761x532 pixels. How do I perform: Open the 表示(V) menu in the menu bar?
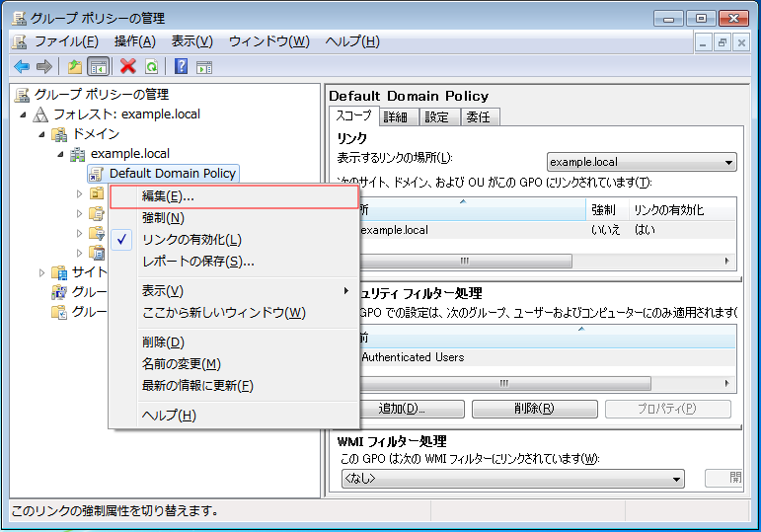(192, 41)
